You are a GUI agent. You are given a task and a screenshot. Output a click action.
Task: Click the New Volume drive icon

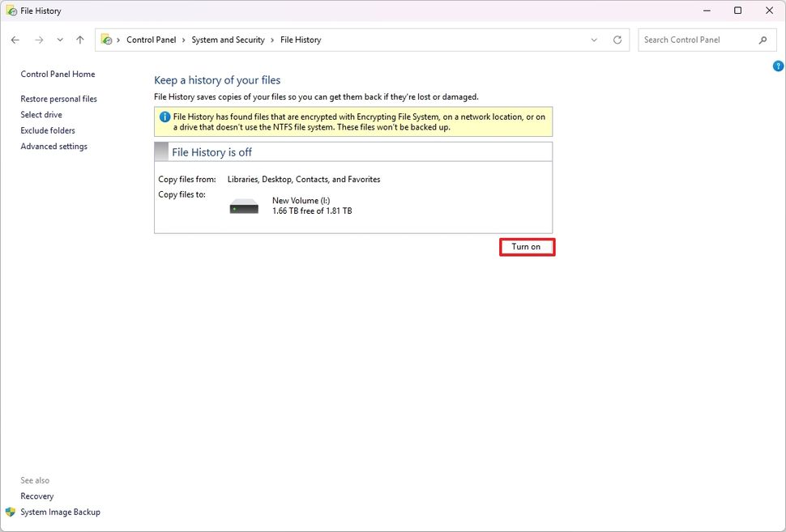point(243,205)
